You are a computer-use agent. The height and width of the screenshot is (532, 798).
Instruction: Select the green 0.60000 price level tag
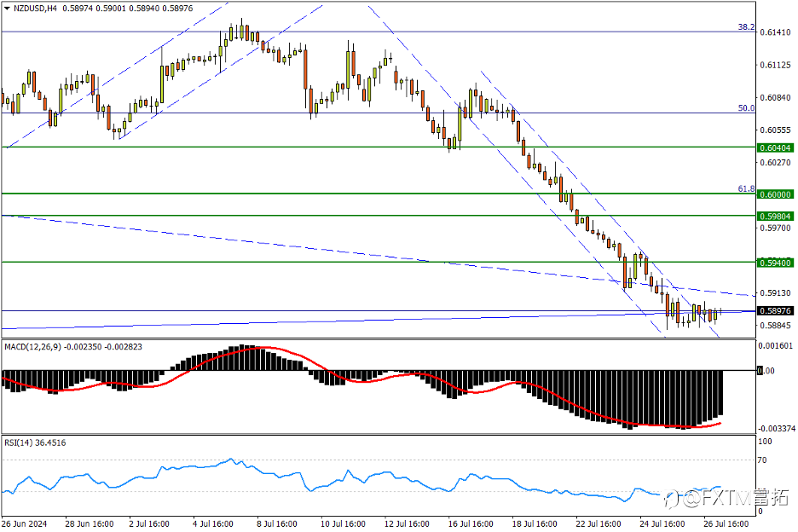pyautogui.click(x=775, y=194)
